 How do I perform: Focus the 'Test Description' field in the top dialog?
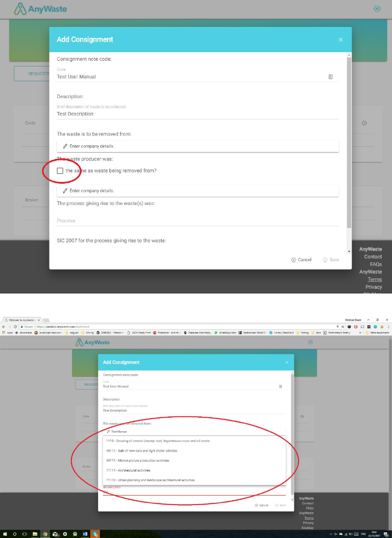point(198,114)
